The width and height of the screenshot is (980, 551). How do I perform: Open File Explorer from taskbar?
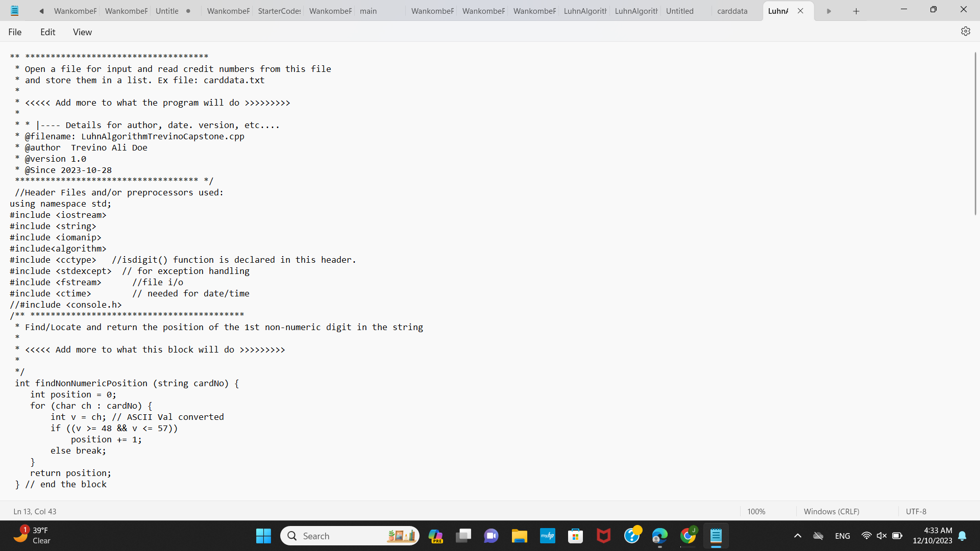coord(519,536)
